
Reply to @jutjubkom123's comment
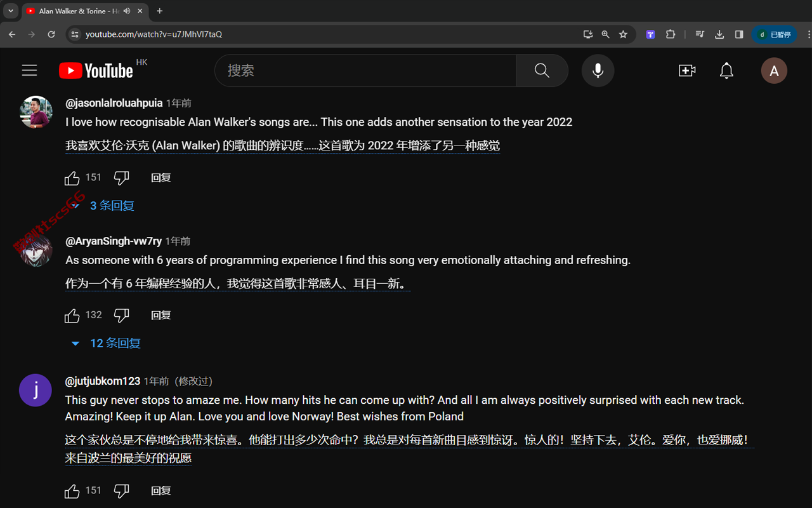click(161, 491)
